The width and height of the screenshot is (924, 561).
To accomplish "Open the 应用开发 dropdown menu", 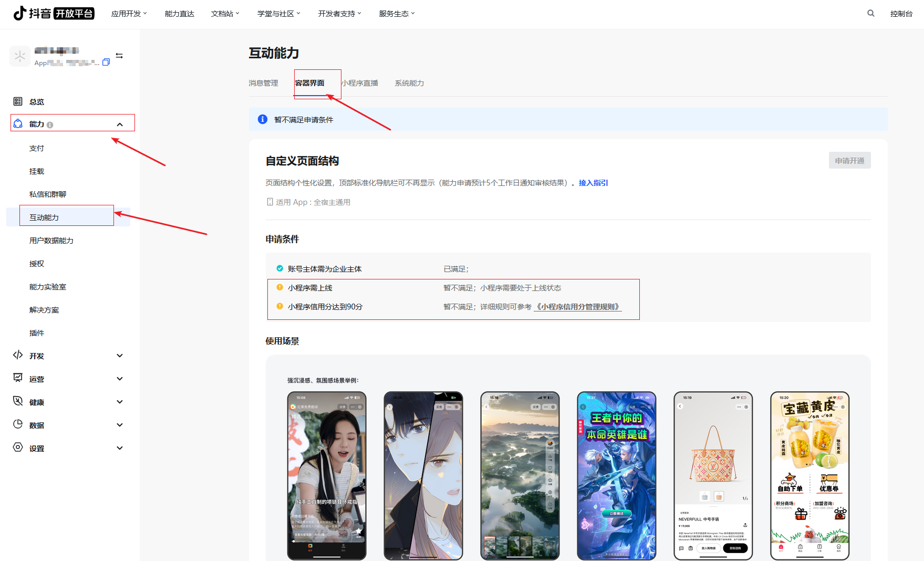I will [x=129, y=13].
